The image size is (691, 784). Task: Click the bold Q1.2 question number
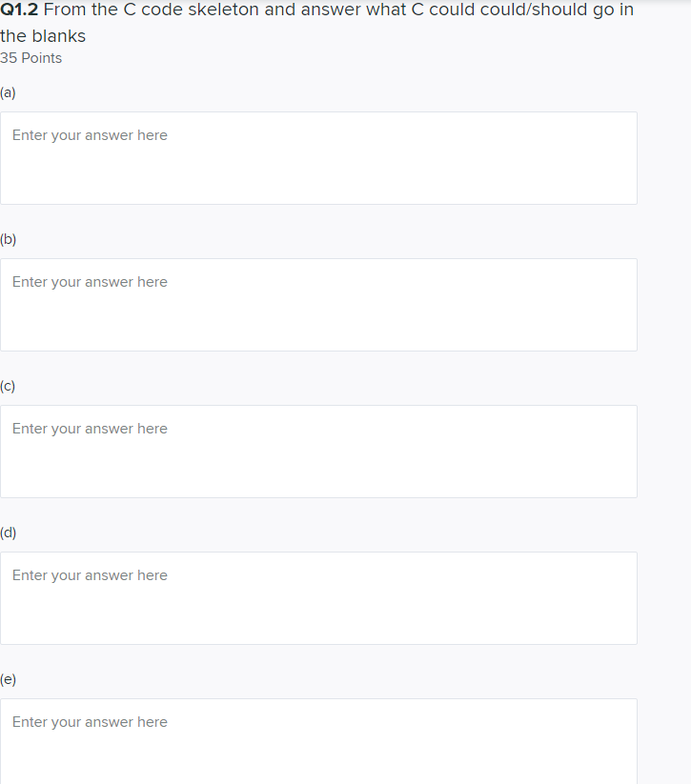click(x=19, y=10)
